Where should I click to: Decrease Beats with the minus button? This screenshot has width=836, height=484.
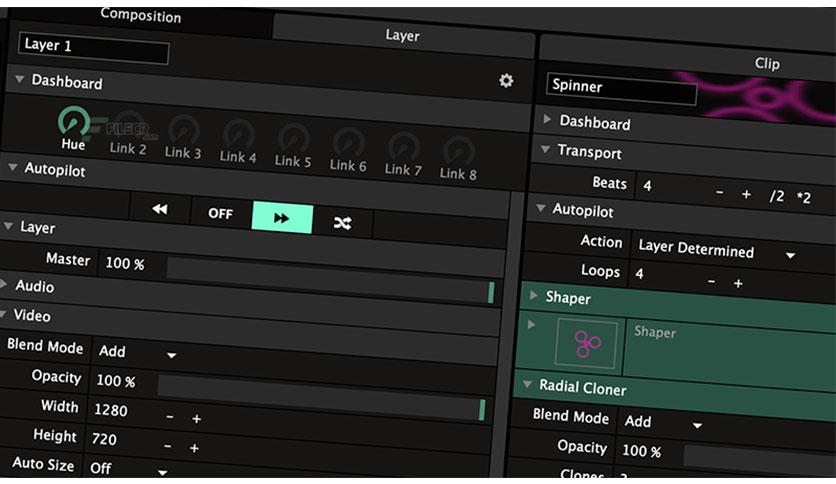720,192
